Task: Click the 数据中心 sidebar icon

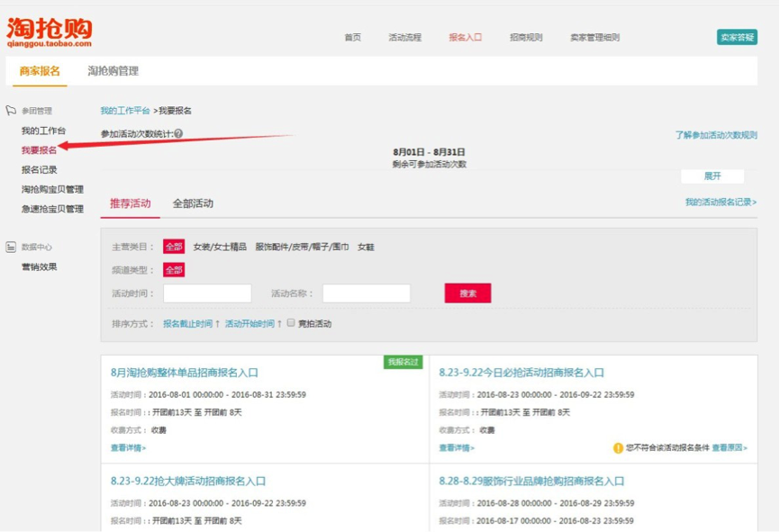Action: click(11, 247)
